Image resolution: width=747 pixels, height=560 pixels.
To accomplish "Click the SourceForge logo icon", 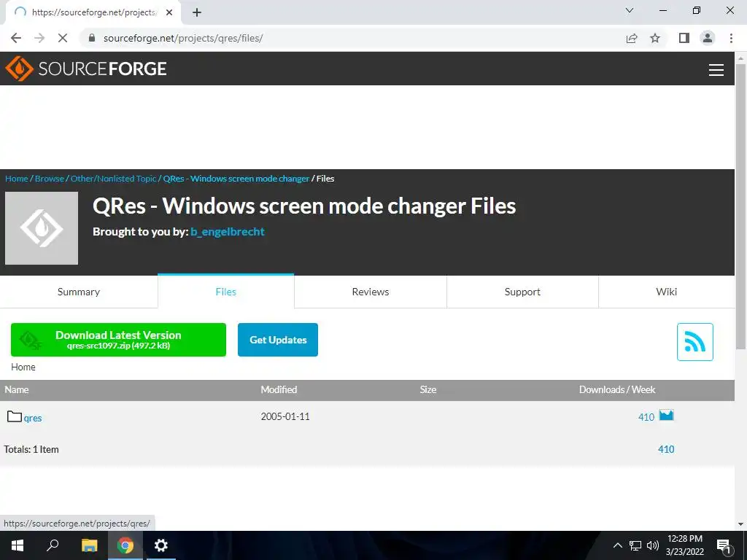I will click(19, 69).
